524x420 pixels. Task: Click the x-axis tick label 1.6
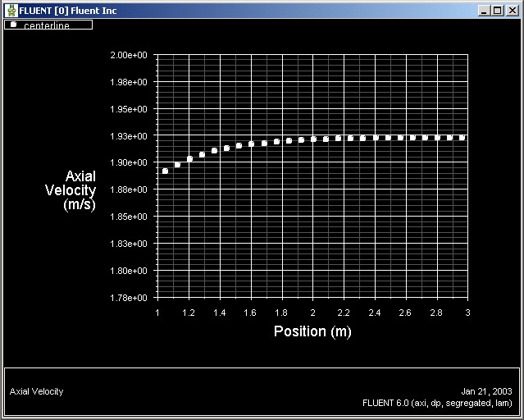(x=250, y=313)
